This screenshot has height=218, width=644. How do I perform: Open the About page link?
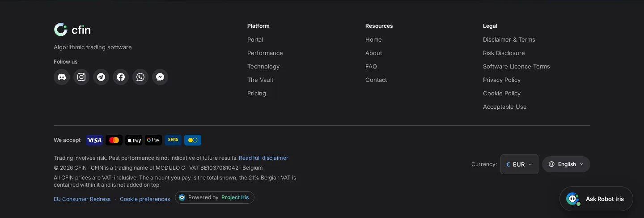tap(373, 53)
